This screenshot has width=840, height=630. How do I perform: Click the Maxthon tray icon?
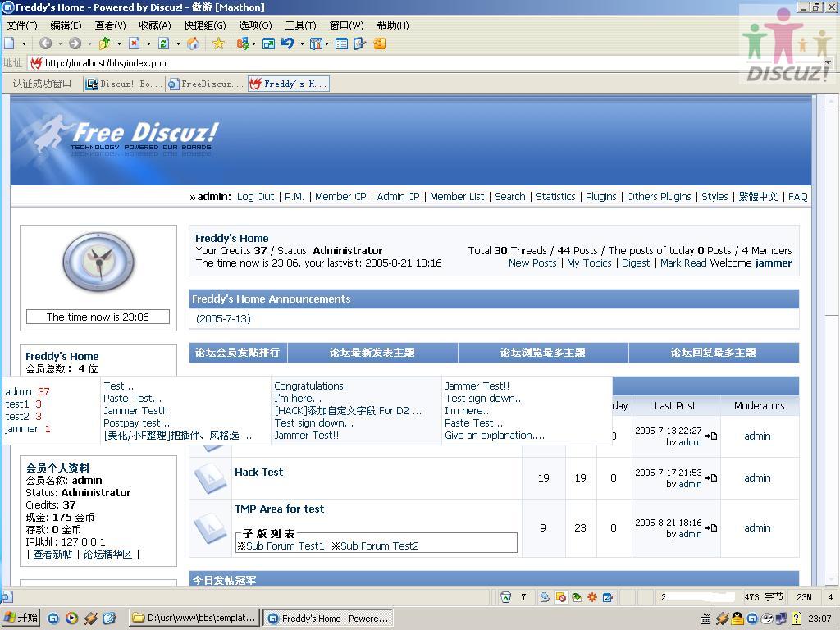click(752, 619)
